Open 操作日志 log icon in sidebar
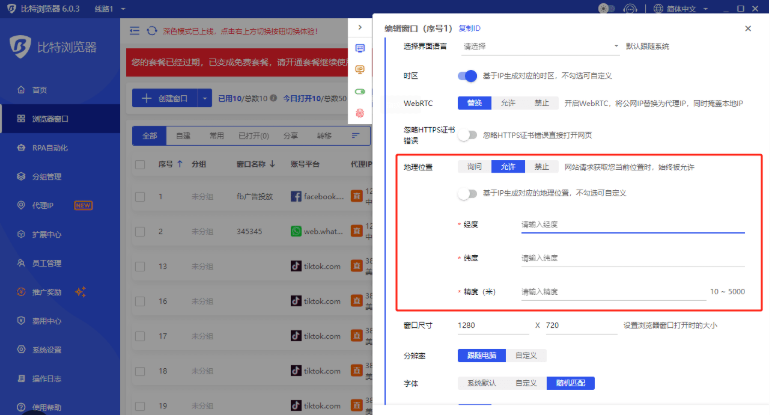The width and height of the screenshot is (770, 415). (21, 379)
